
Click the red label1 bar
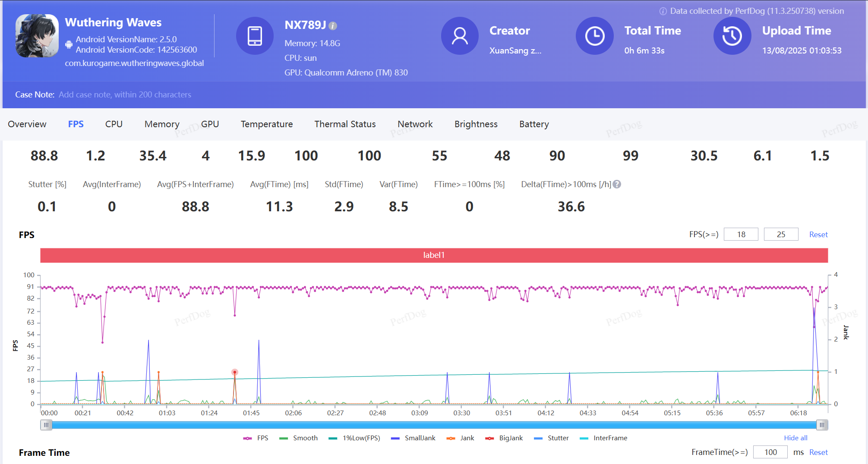(434, 255)
